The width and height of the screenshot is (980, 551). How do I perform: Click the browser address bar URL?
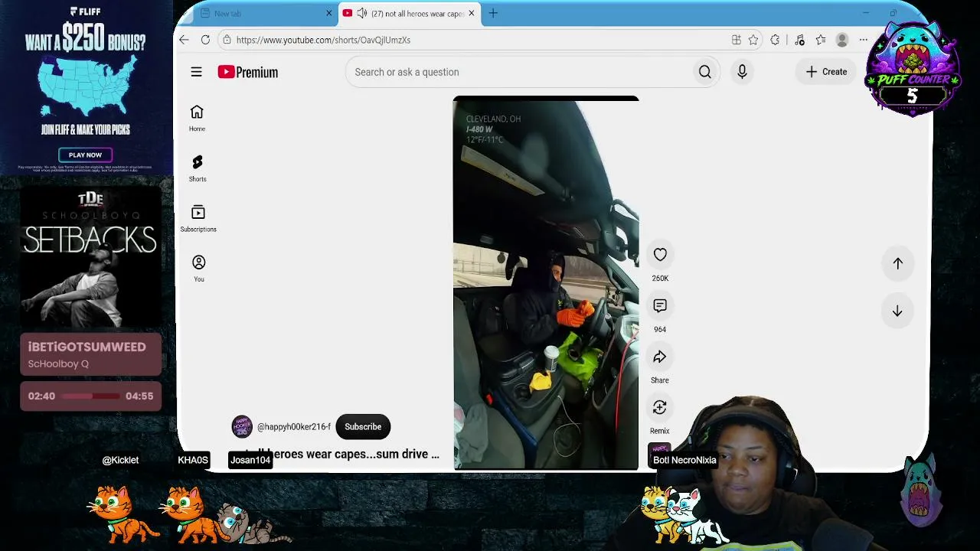(323, 40)
